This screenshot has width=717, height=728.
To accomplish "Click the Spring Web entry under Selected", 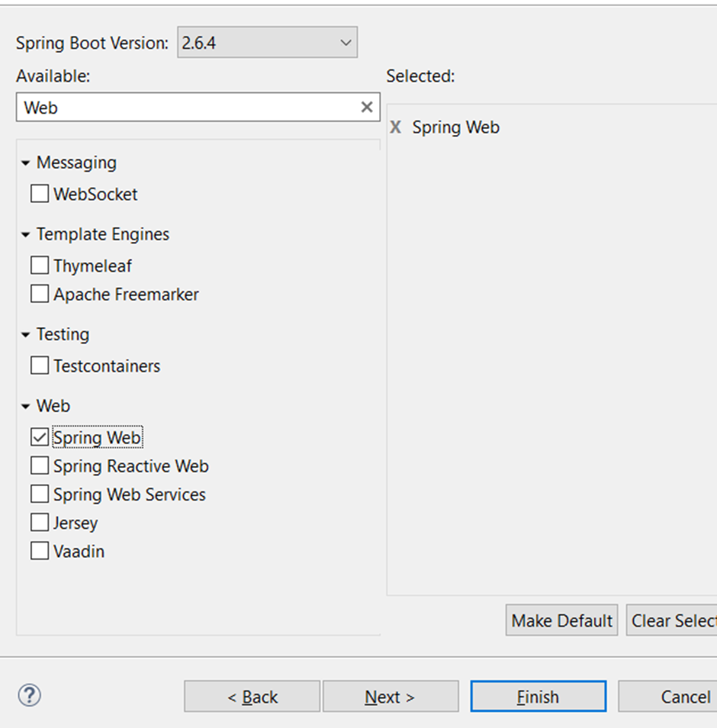I will [455, 127].
